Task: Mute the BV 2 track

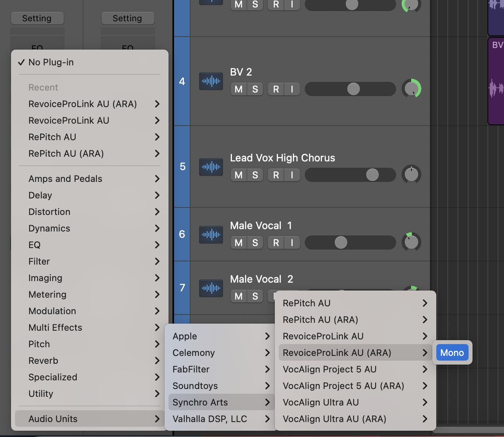Action: tap(239, 89)
